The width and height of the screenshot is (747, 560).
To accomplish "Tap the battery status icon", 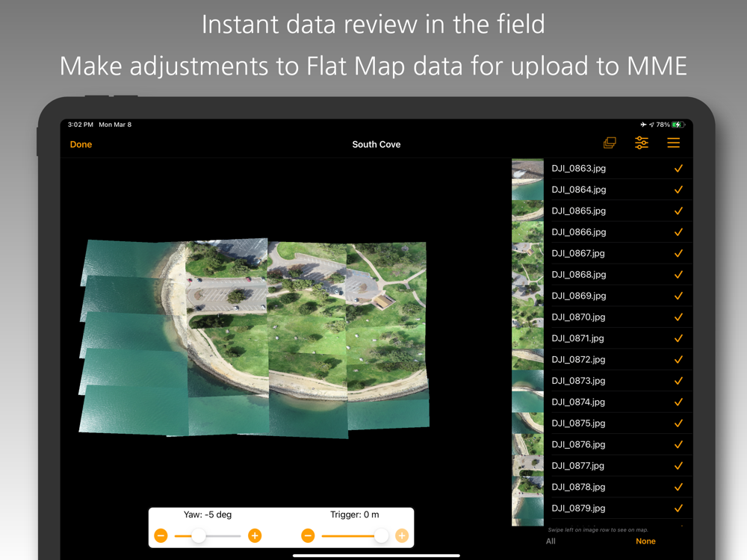I will [x=678, y=124].
